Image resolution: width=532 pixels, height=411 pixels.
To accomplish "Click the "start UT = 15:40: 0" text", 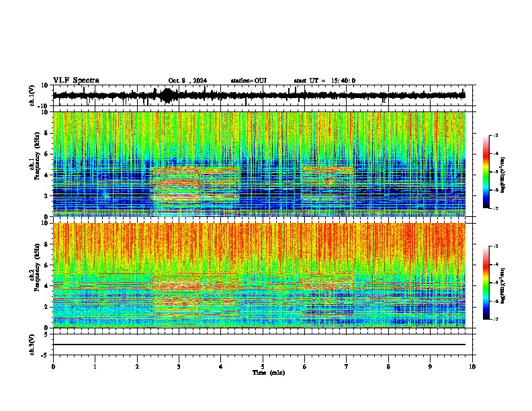I will (324, 81).
